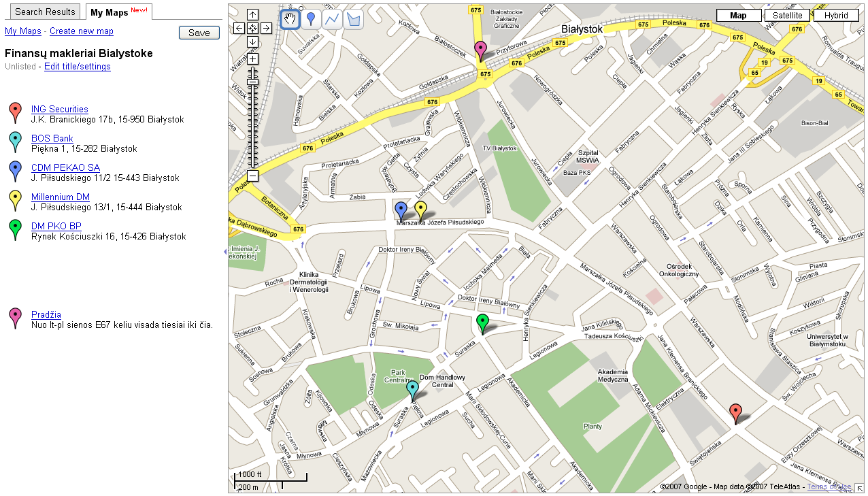The width and height of the screenshot is (868, 496).
Task: Zoom out with the minus button
Action: [x=252, y=176]
